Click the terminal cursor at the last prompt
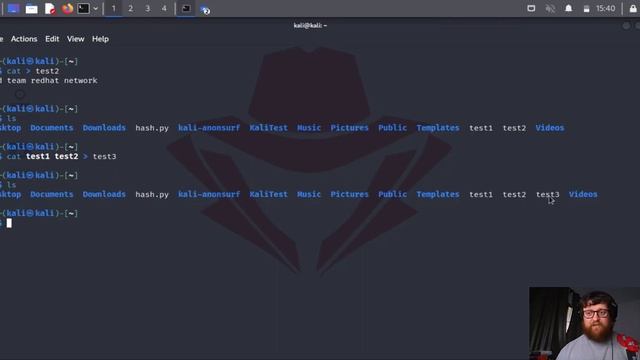640x360 pixels. (x=9, y=223)
